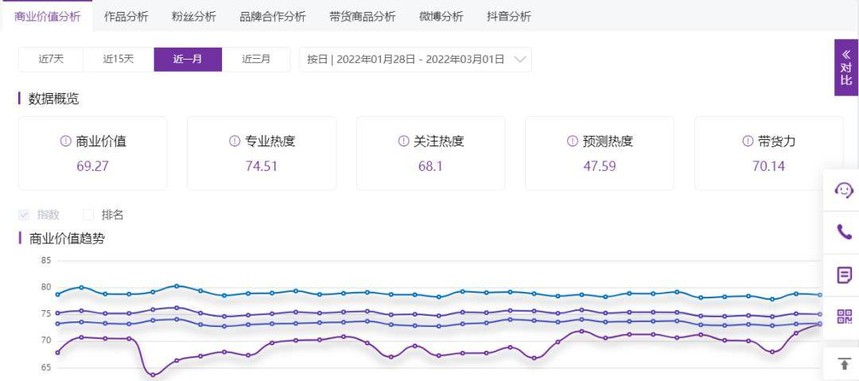Click the 带货力 70.14 card

769,153
